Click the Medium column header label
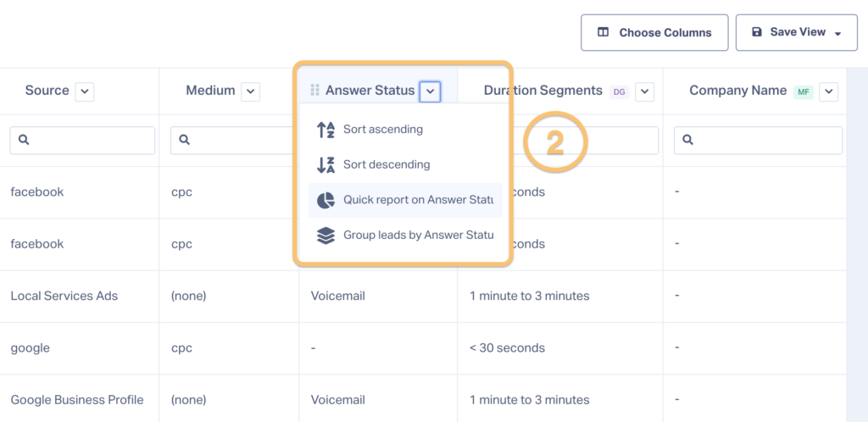 pyautogui.click(x=210, y=91)
